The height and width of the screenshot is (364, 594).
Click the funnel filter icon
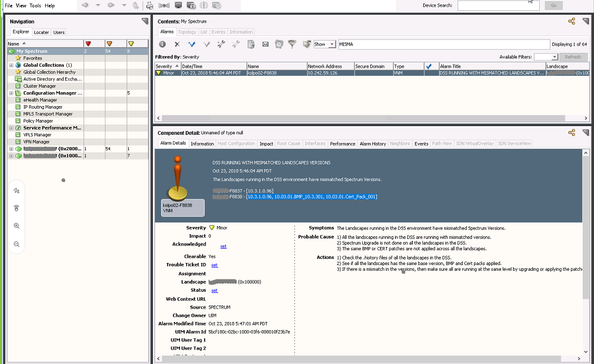click(x=292, y=45)
